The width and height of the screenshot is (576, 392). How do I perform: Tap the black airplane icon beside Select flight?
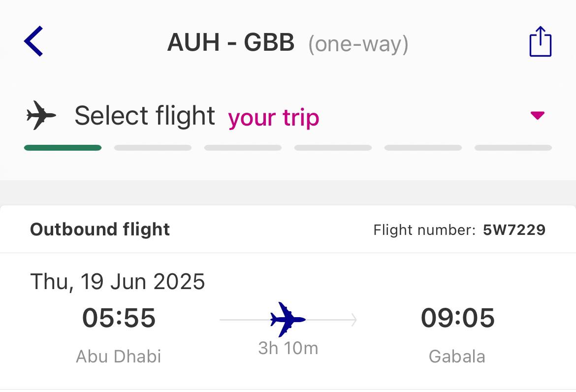point(41,116)
